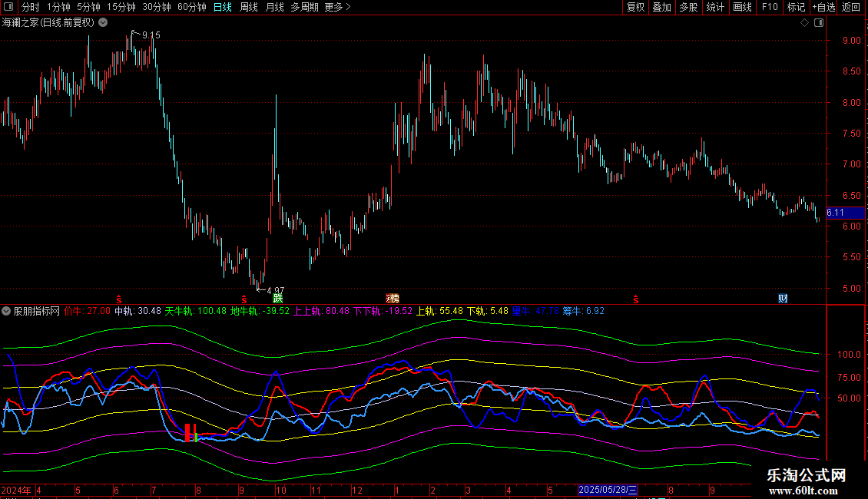Click the red signal bars on indicator
The width and height of the screenshot is (868, 499).
[190, 431]
